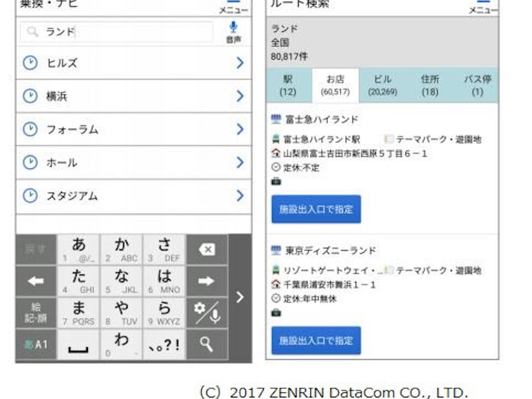The width and height of the screenshot is (532, 399).
Task: Tap the か key on the keyboard
Action: click(x=122, y=249)
